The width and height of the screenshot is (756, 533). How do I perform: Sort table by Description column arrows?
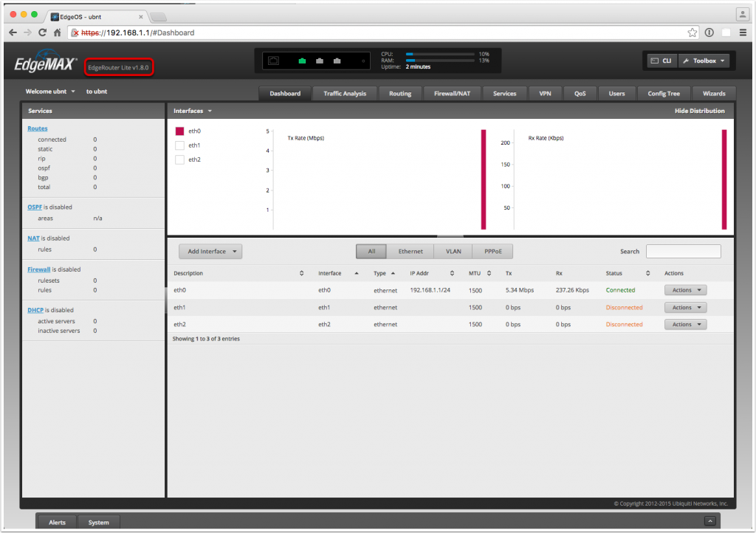click(302, 273)
